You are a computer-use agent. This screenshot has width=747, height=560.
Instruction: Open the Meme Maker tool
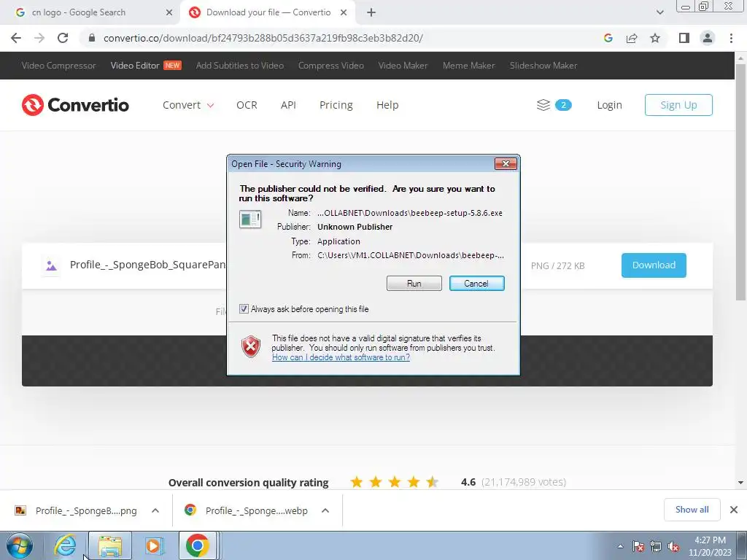469,66
